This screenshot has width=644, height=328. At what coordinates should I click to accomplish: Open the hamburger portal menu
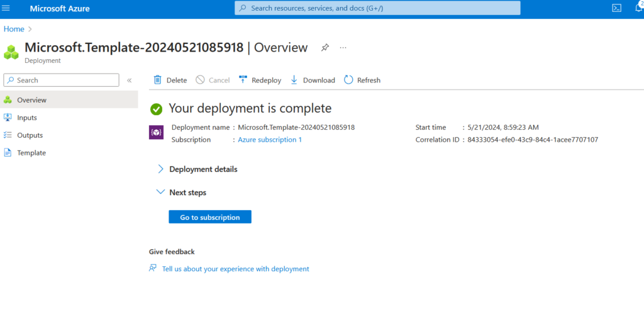tap(6, 8)
